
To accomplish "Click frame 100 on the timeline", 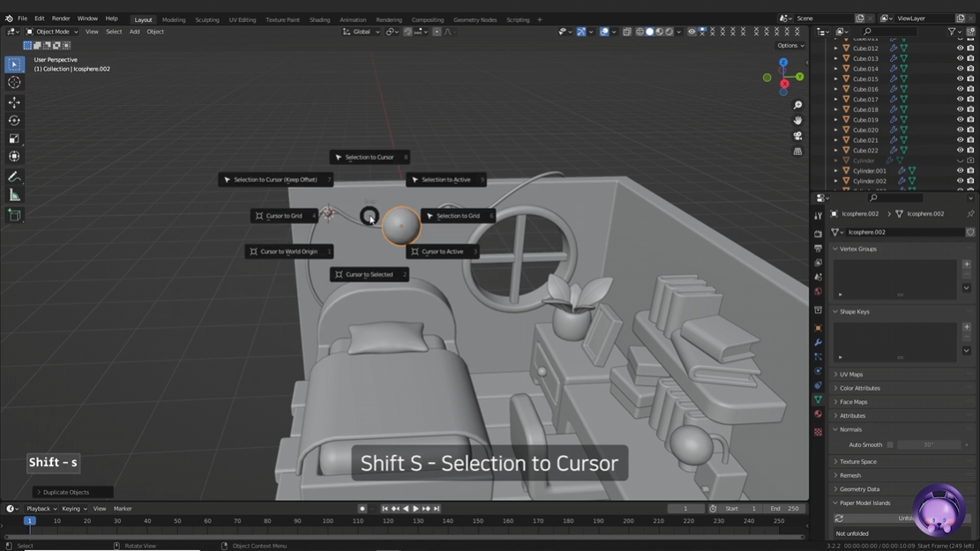I will pyautogui.click(x=327, y=521).
